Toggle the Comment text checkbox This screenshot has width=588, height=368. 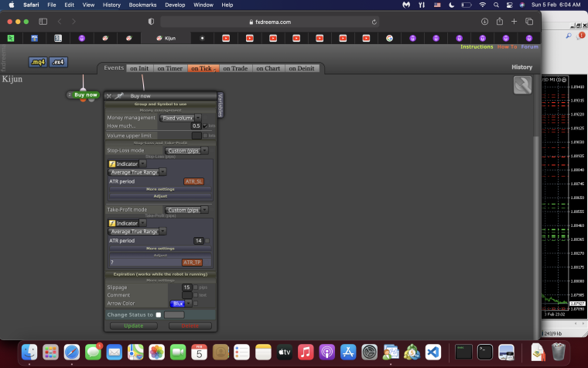[x=196, y=295]
